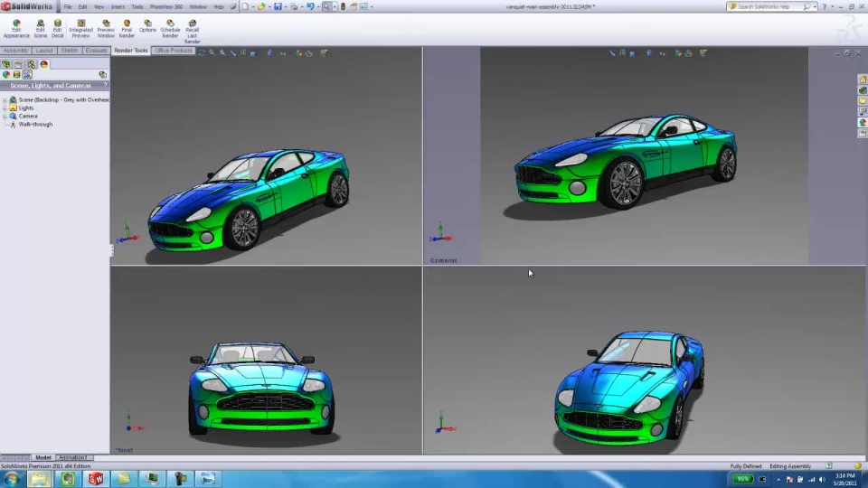868x488 pixels.
Task: Open the File Explorer task pane tab
Action: click(863, 100)
